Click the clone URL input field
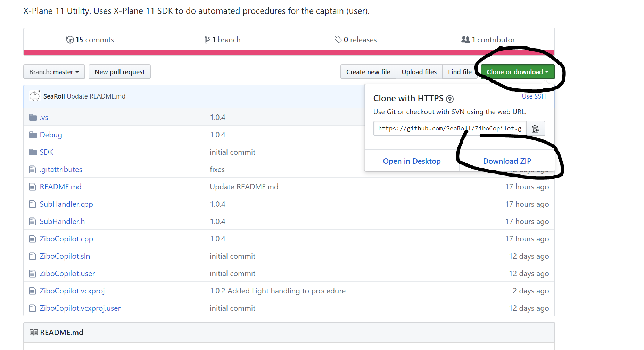Image resolution: width=644 pixels, height=350 pixels. pyautogui.click(x=450, y=128)
